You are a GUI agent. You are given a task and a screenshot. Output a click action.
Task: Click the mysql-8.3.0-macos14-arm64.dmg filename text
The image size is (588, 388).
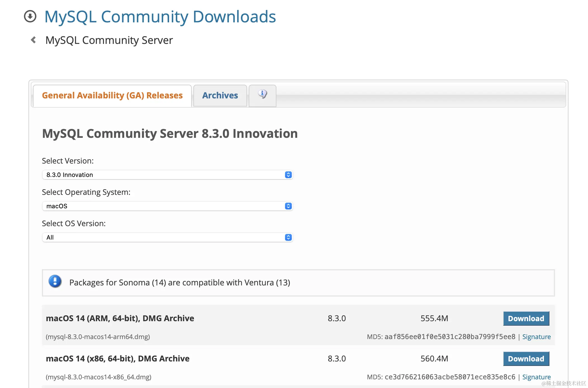pyautogui.click(x=98, y=337)
